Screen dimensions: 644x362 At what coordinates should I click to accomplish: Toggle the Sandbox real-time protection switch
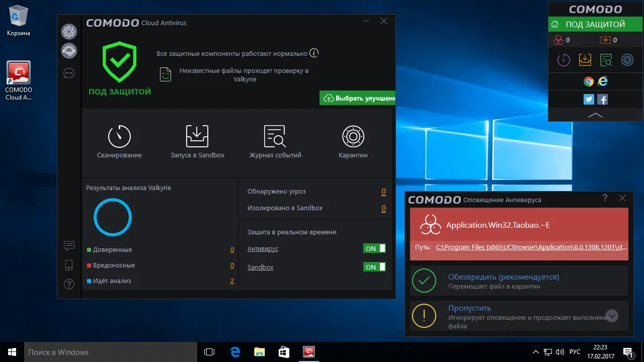[374, 267]
